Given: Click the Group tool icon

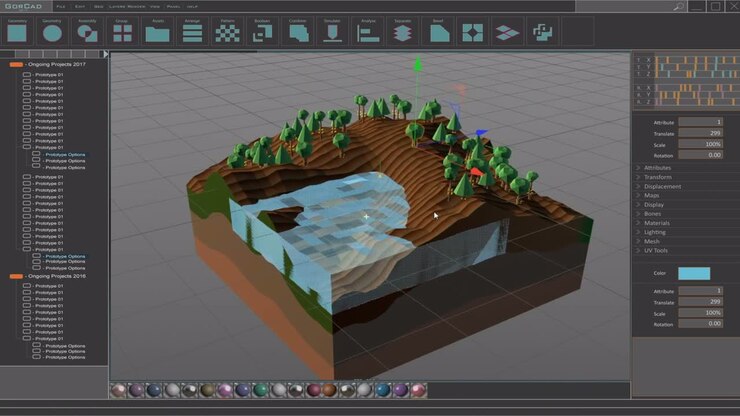Looking at the screenshot, I should pos(122,33).
